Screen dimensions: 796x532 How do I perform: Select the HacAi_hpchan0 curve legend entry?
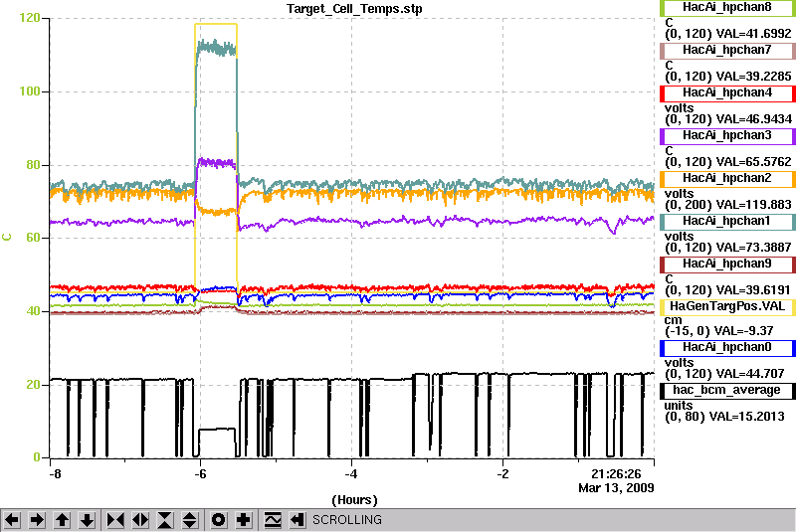(727, 347)
